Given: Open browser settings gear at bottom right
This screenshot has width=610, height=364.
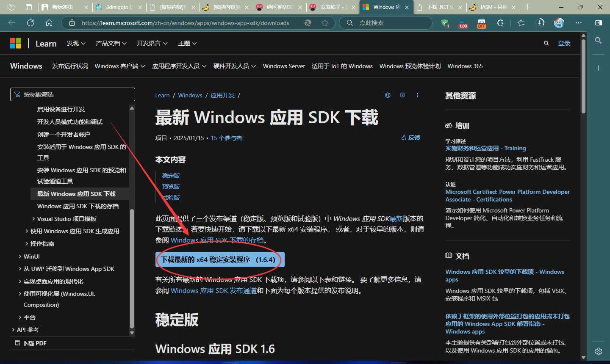Looking at the screenshot, I should click(x=598, y=351).
